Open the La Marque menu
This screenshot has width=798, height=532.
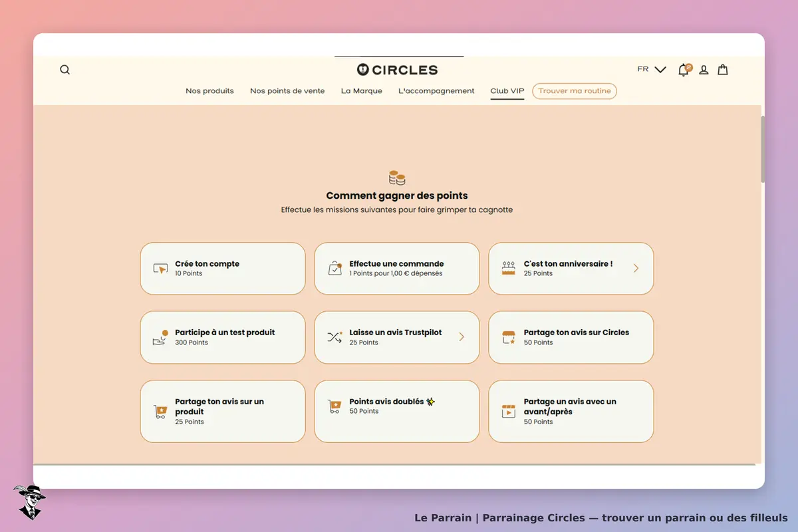pos(362,91)
